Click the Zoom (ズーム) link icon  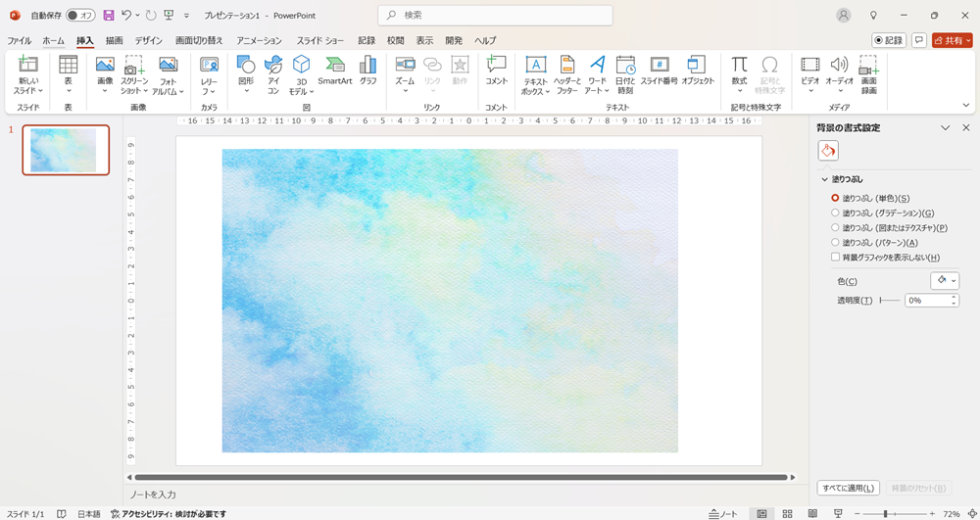(405, 65)
